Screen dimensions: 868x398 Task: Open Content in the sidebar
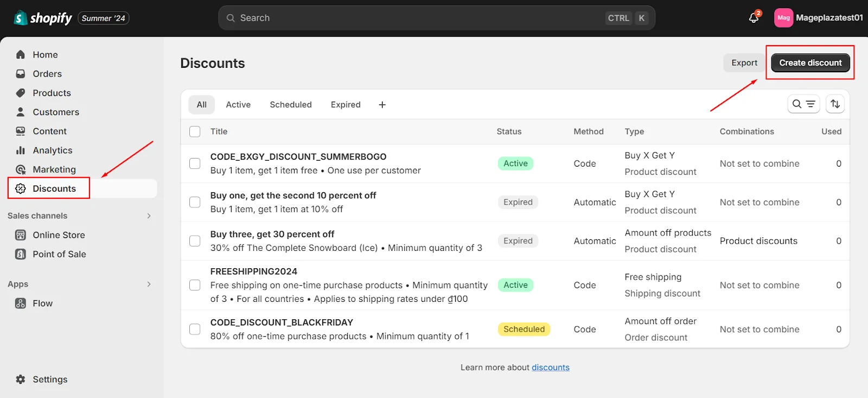(x=49, y=131)
